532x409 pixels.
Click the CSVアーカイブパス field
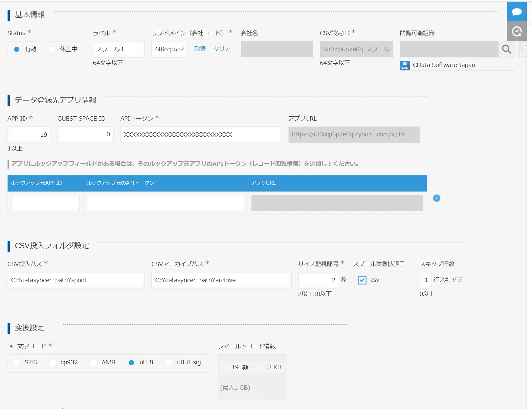point(221,280)
